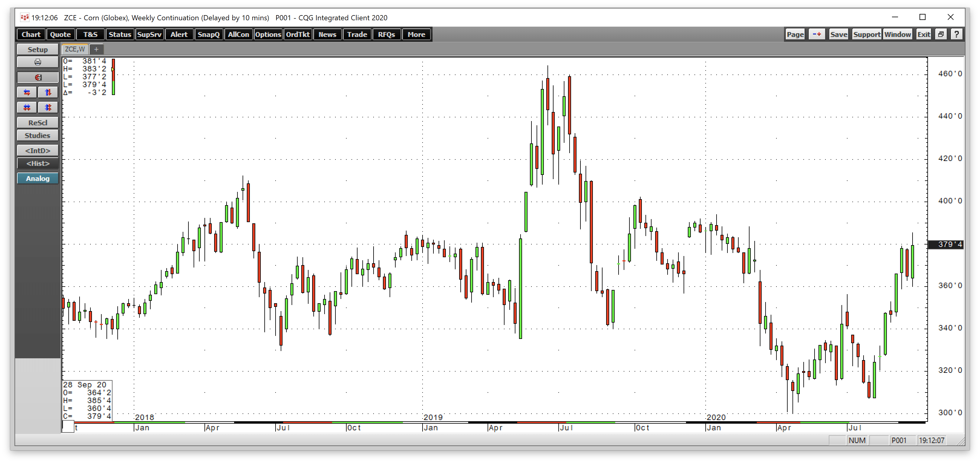
Task: Toggle the <Hist> mode button
Action: pyautogui.click(x=38, y=163)
